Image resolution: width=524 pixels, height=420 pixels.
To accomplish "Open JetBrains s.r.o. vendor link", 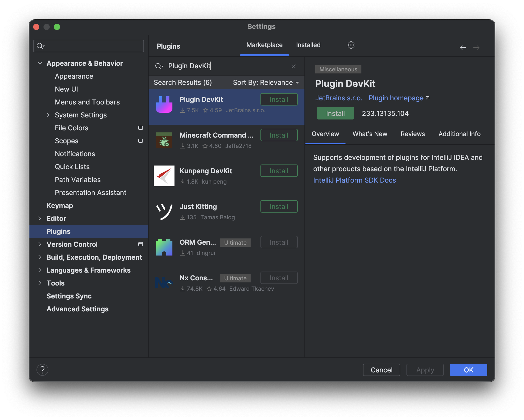I will pyautogui.click(x=339, y=98).
